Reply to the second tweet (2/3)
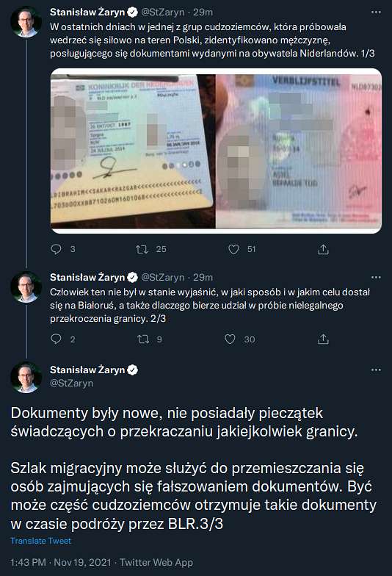The height and width of the screenshot is (576, 392). click(56, 339)
